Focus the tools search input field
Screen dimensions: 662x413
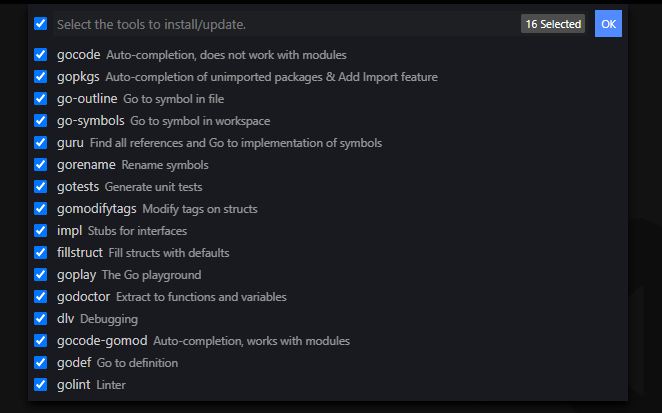click(286, 24)
